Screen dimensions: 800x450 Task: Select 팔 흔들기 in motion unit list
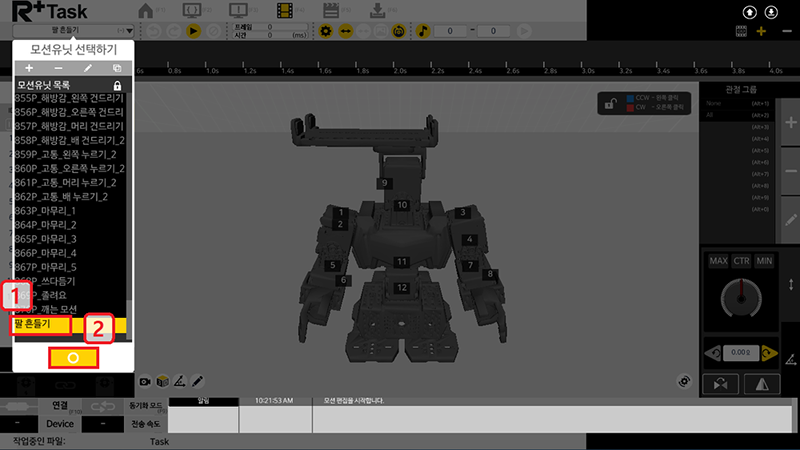[40, 324]
